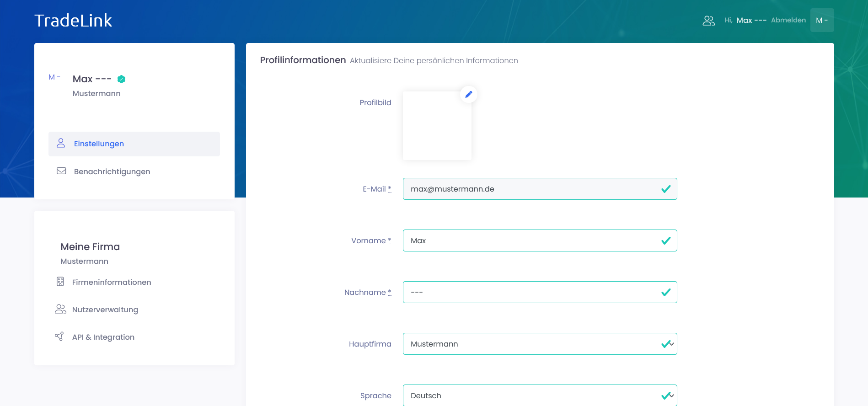Image resolution: width=868 pixels, height=406 pixels.
Task: Click the person icon next to Einstellungen
Action: pos(61,144)
